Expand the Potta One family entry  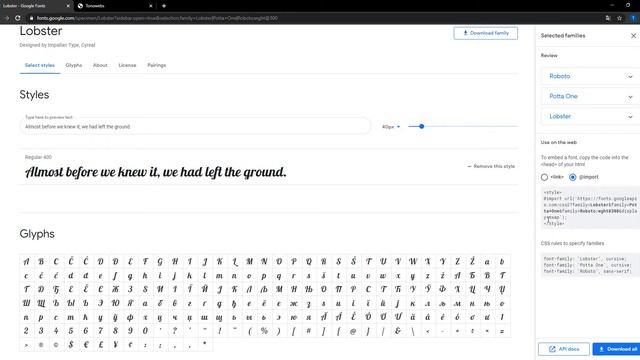click(590, 96)
